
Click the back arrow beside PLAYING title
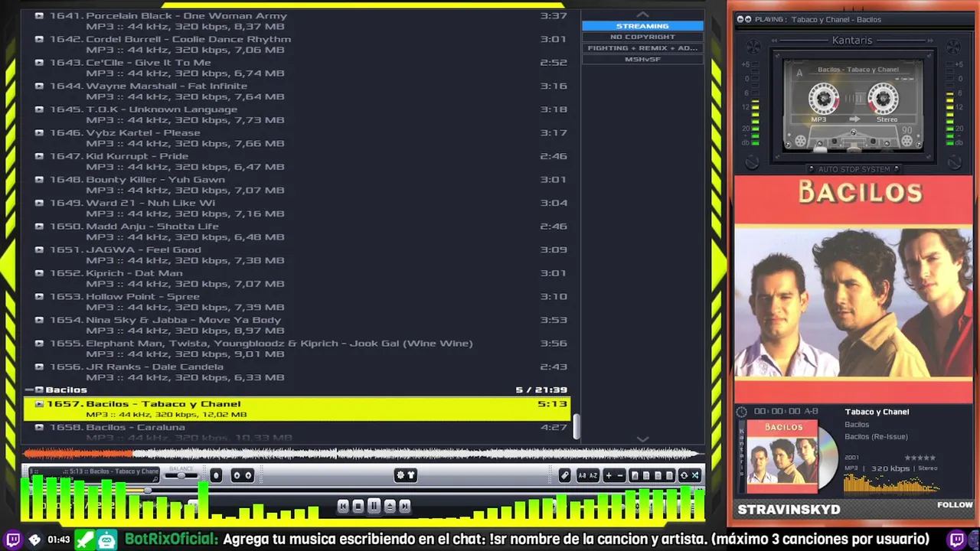click(x=740, y=19)
